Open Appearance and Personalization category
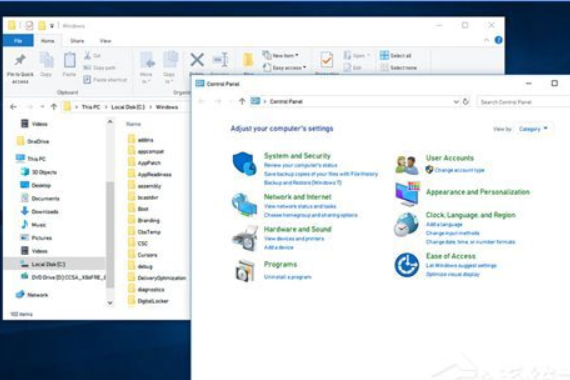The width and height of the screenshot is (570, 380). [x=478, y=192]
